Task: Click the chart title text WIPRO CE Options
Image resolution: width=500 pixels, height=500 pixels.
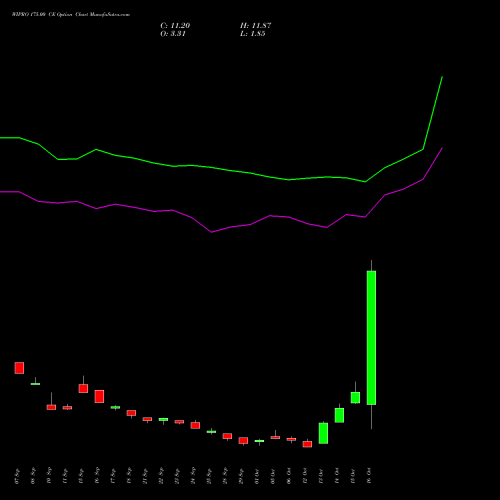Action: [71, 15]
